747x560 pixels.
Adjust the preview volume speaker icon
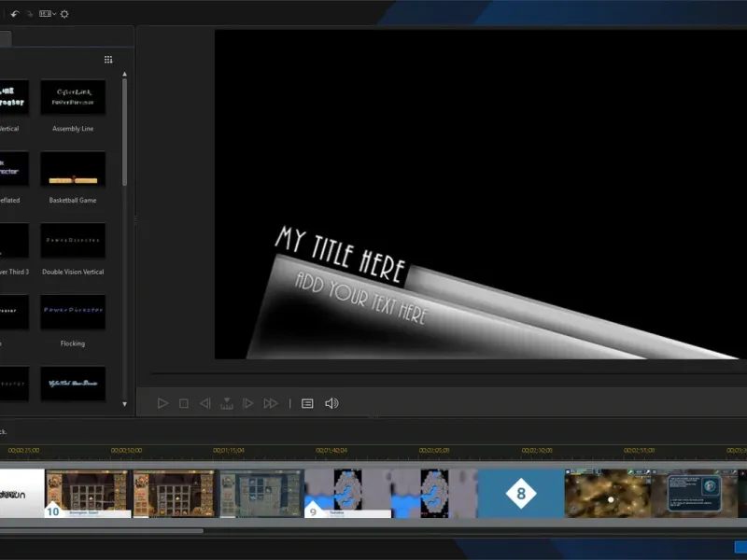point(331,403)
